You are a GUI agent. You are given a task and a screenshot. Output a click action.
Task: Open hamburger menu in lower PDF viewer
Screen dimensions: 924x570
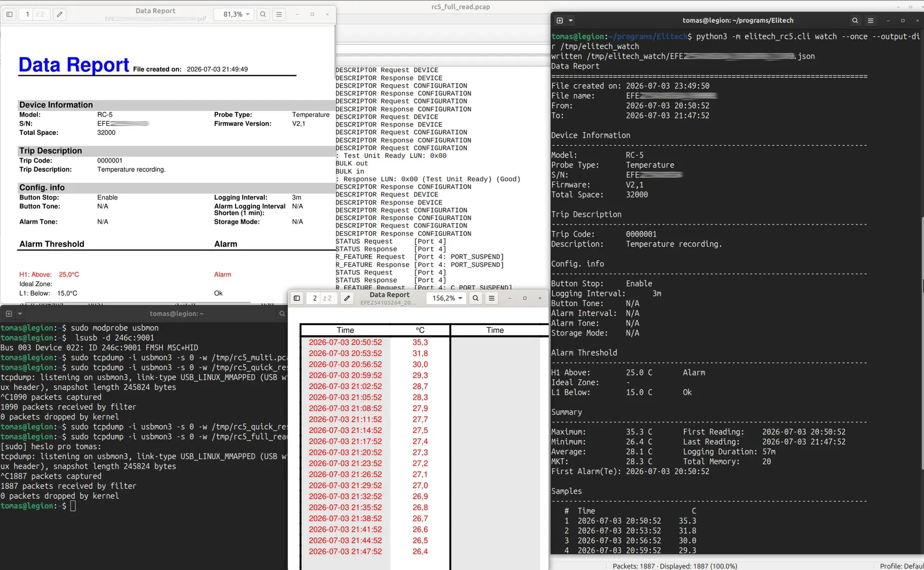click(x=491, y=298)
